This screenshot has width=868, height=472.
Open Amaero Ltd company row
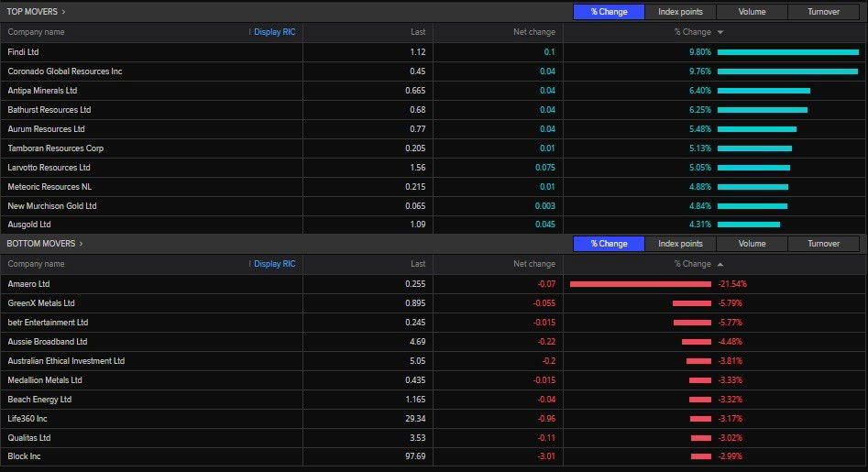(x=28, y=284)
